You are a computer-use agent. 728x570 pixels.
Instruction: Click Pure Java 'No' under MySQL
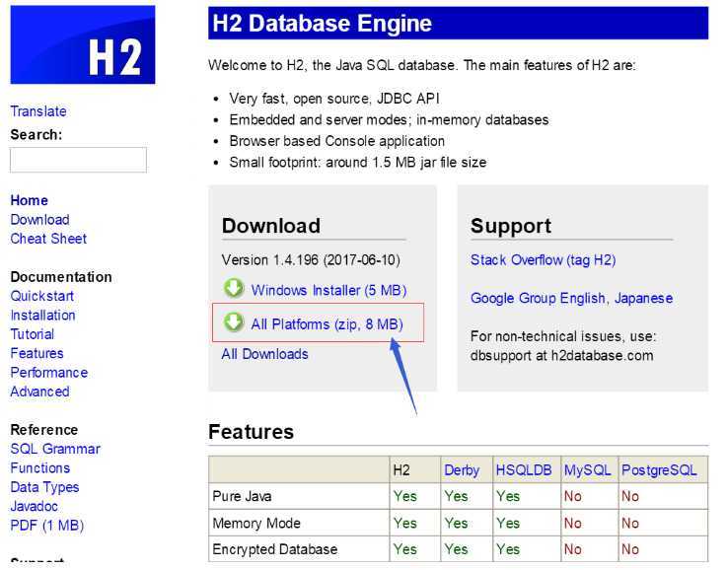(x=573, y=496)
